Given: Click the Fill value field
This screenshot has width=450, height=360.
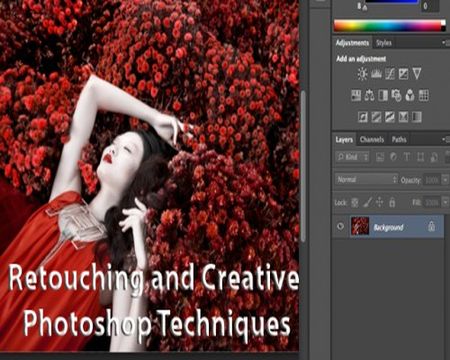Looking at the screenshot, I should 432,202.
